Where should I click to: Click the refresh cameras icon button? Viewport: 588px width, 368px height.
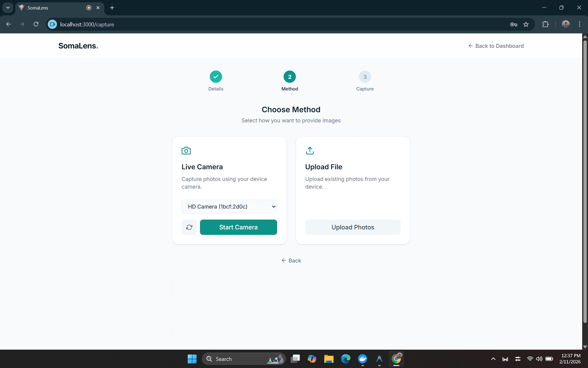click(189, 227)
